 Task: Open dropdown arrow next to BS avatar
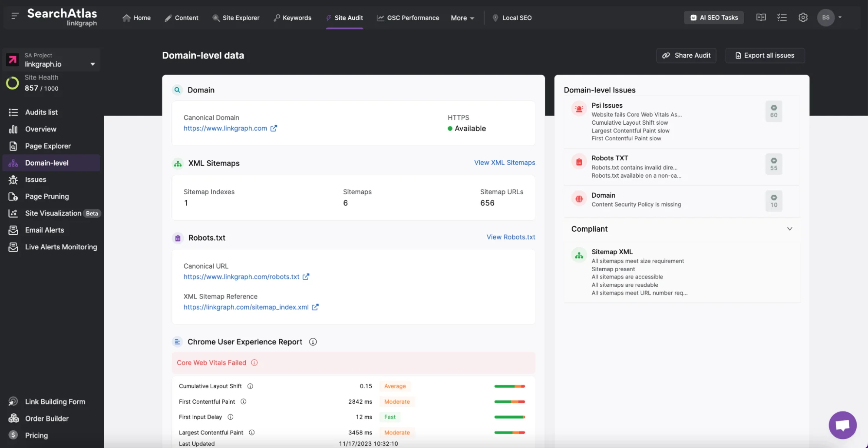(840, 17)
